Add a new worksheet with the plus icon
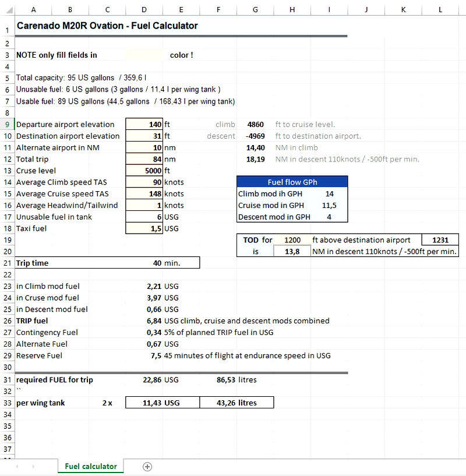This screenshot has width=466, height=476. tap(147, 467)
